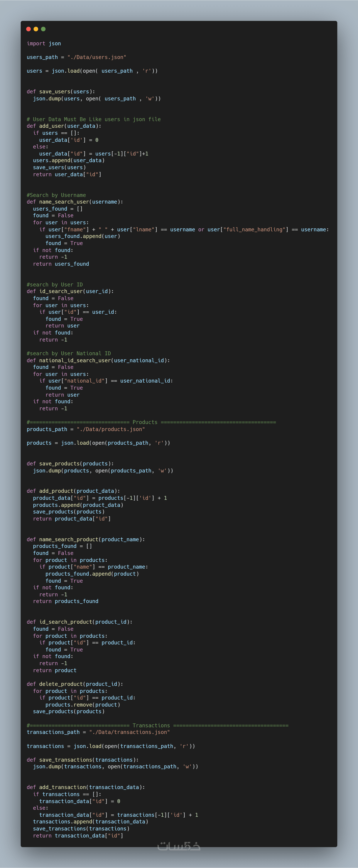Screen dimensions: 358x868
Task: Click the 'import json' line
Action: (x=44, y=43)
